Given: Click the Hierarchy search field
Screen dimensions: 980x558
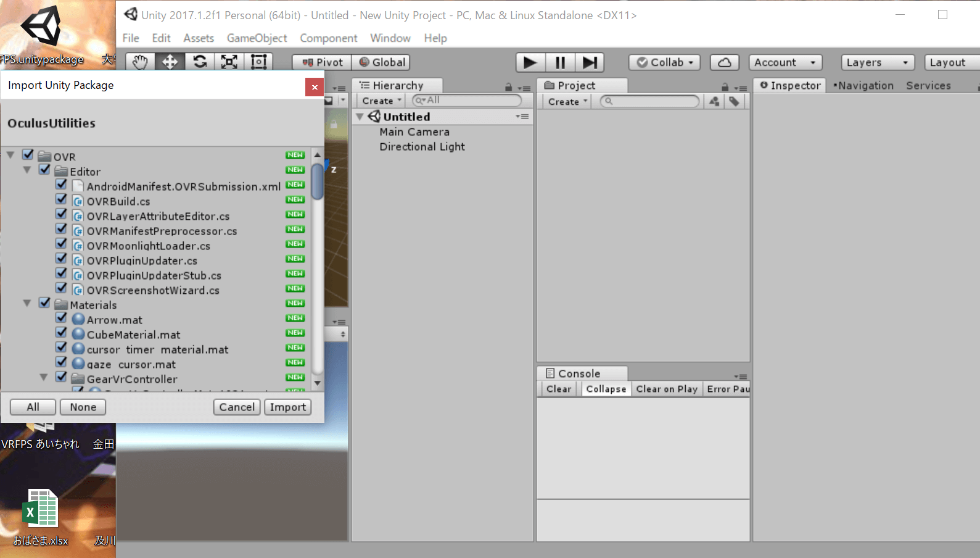Looking at the screenshot, I should coord(467,100).
